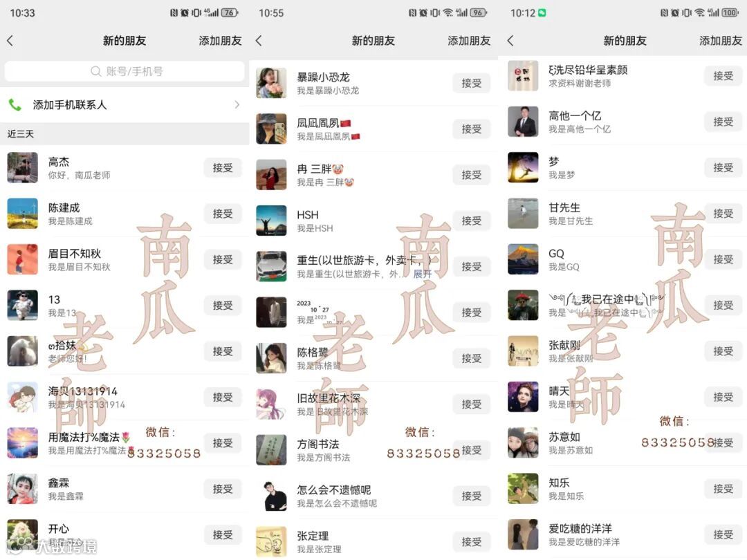Expand the 添加手机联系人 chevron
This screenshot has width=747, height=560.
tap(237, 105)
